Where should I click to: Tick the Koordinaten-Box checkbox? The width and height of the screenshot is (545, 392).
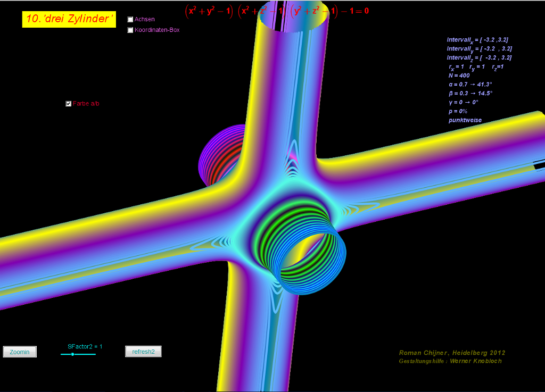tap(130, 30)
